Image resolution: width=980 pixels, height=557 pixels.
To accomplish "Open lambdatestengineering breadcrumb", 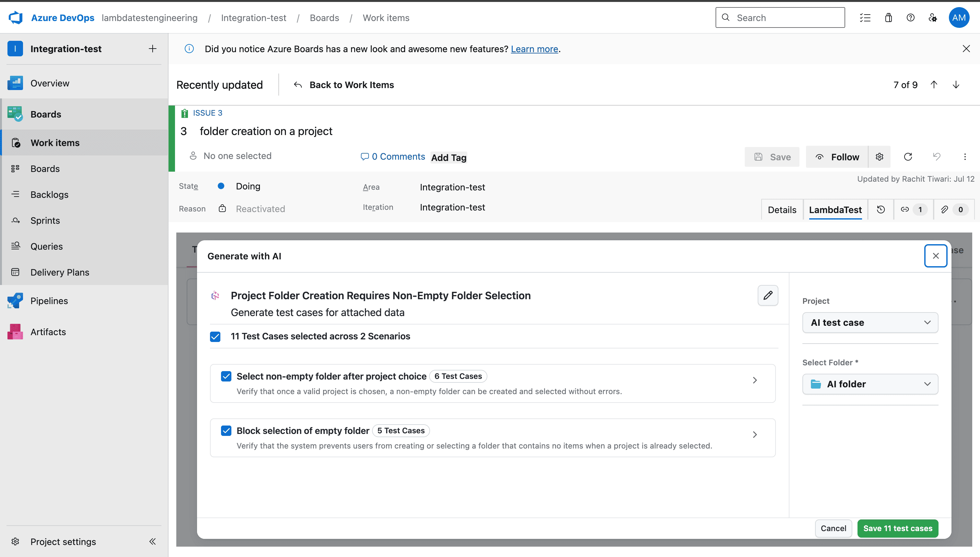I will [x=150, y=17].
